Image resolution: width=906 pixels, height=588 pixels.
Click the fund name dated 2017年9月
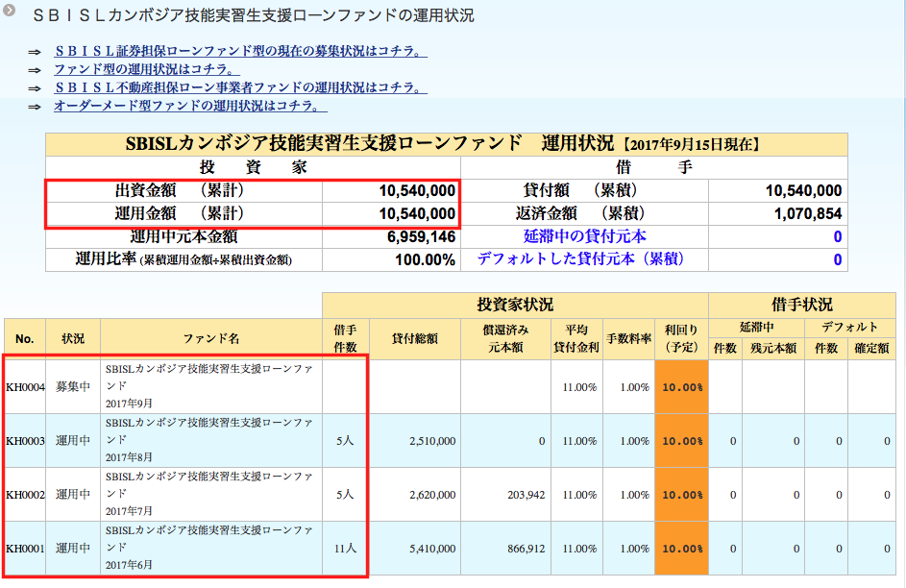pos(209,386)
